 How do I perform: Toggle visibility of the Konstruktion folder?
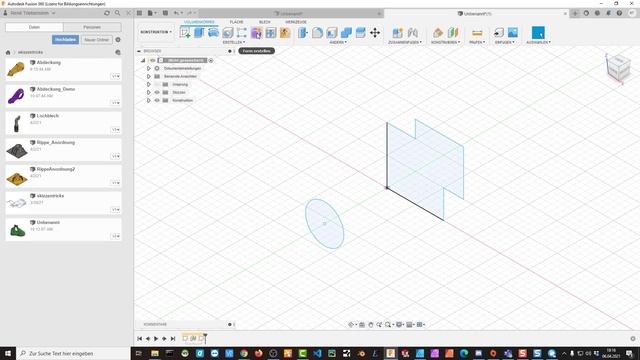pyautogui.click(x=157, y=100)
